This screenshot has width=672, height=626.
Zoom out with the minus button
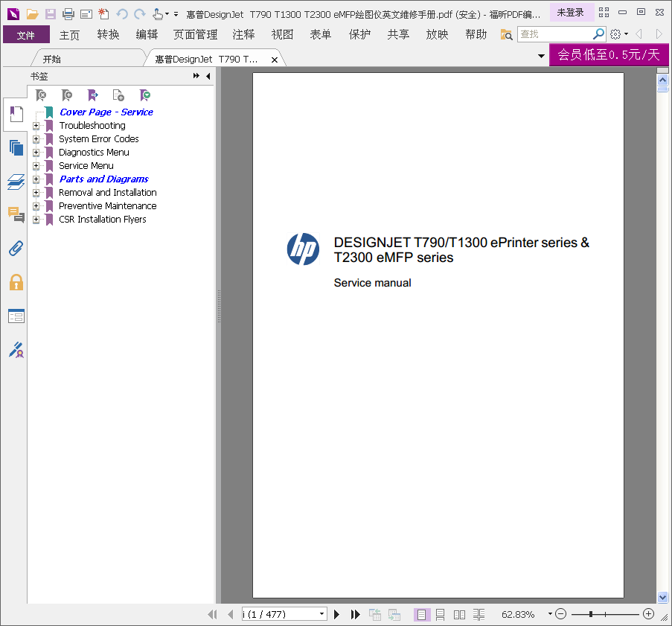pyautogui.click(x=560, y=614)
